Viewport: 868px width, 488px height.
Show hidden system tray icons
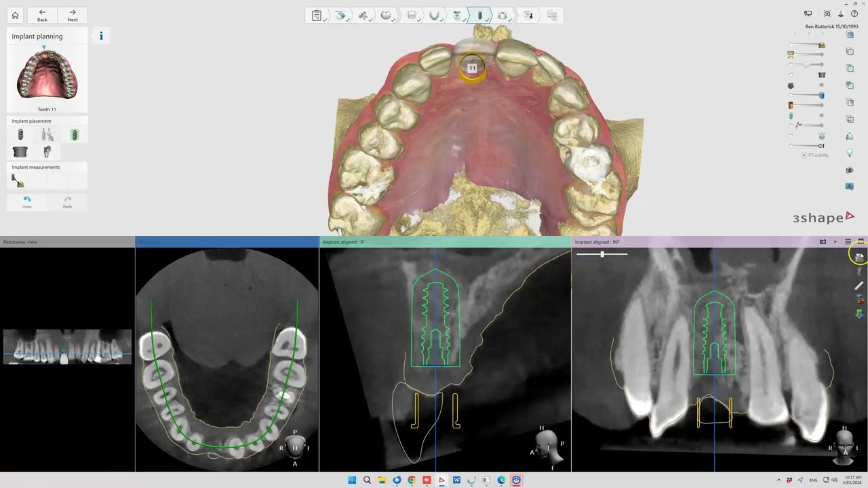pos(778,480)
